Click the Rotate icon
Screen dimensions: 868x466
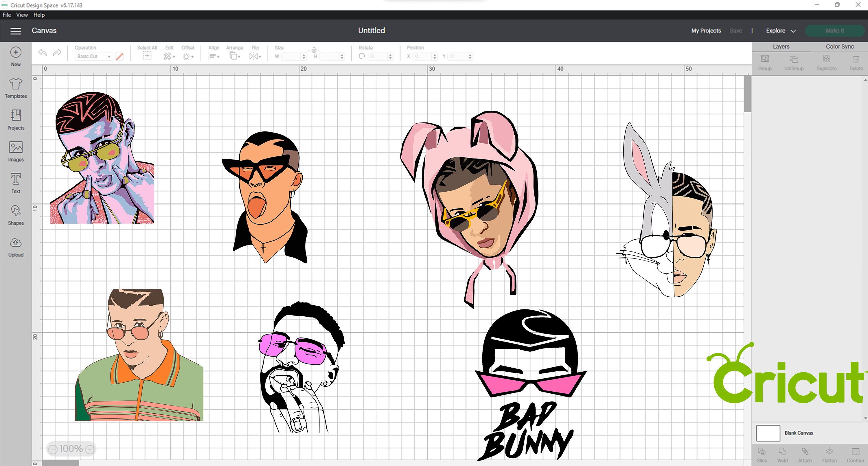tap(362, 56)
